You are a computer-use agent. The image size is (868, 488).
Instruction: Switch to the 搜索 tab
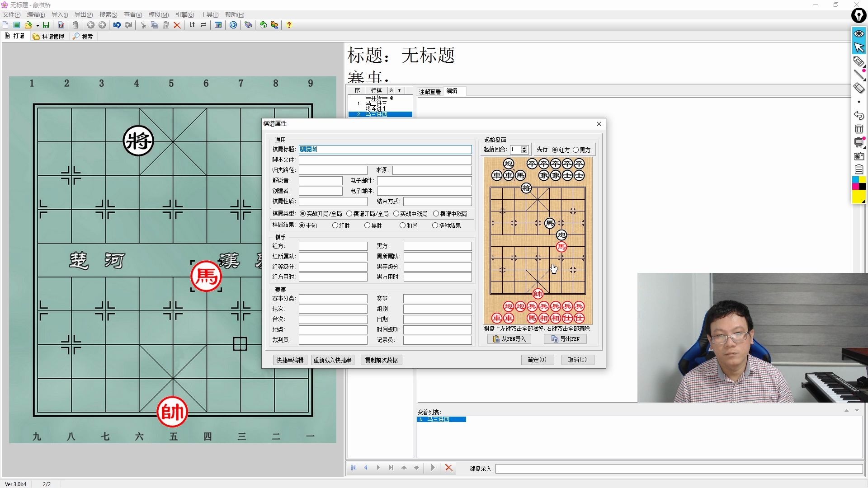click(x=83, y=37)
